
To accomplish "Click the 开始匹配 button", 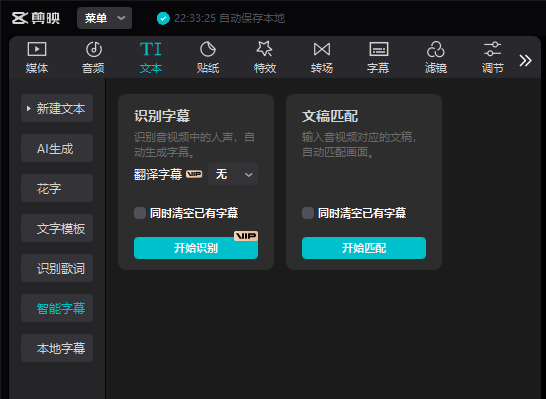I will pos(364,248).
